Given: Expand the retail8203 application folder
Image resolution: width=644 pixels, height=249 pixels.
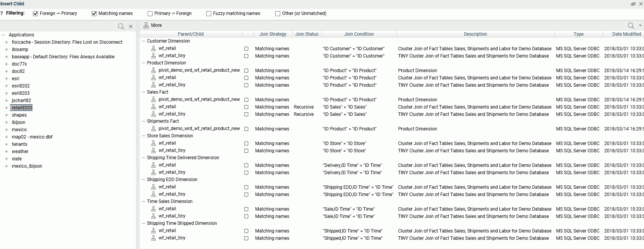Looking at the screenshot, I should pyautogui.click(x=7, y=108).
